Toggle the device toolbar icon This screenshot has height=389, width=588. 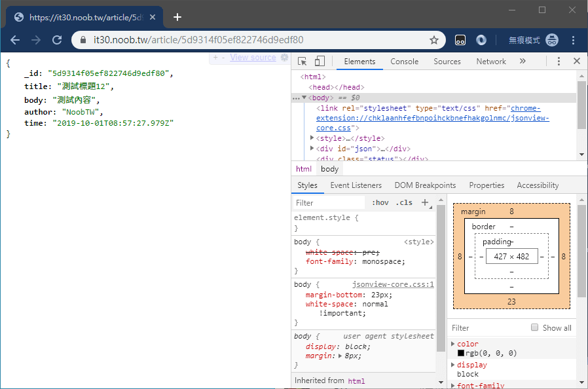tap(320, 61)
